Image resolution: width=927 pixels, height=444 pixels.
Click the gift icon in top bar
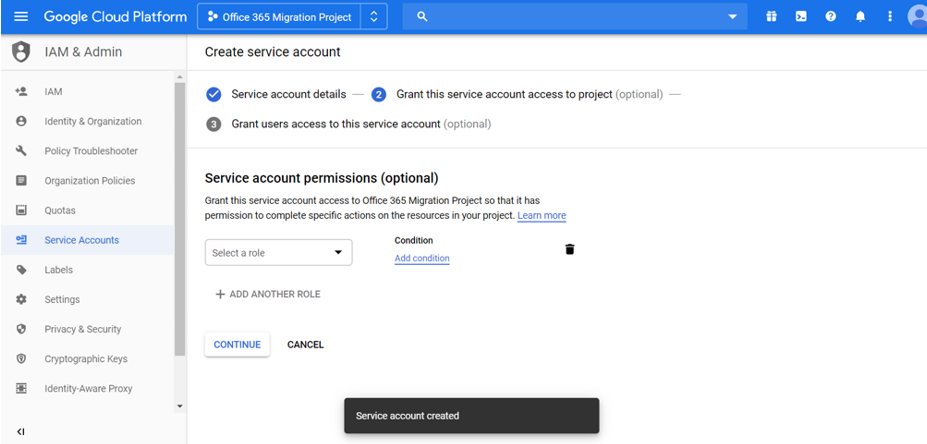pyautogui.click(x=771, y=17)
